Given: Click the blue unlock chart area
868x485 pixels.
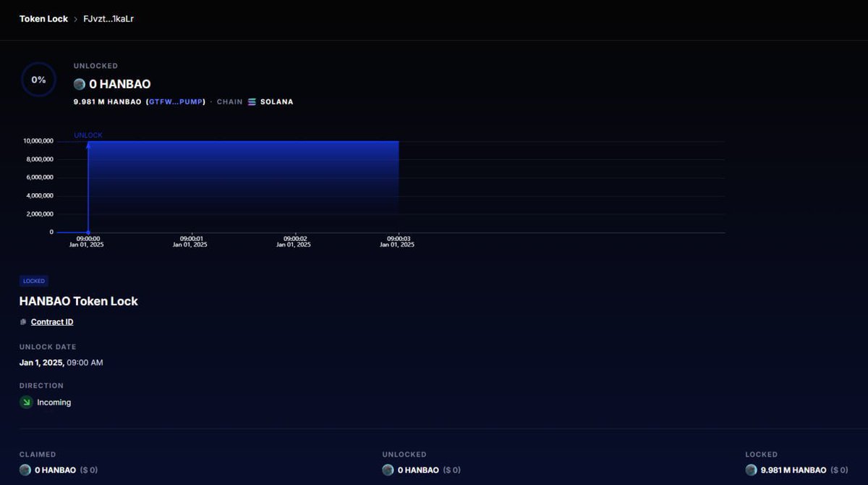Looking at the screenshot, I should (x=243, y=186).
